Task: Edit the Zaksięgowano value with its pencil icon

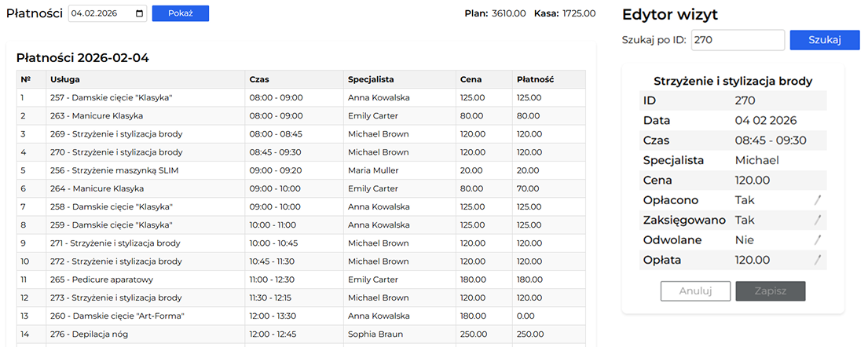Action: 818,221
